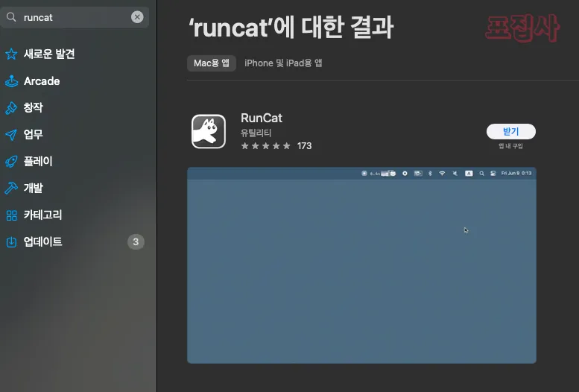Click the download icon for 업데이트
Viewport: 579px width, 392px height.
click(11, 242)
